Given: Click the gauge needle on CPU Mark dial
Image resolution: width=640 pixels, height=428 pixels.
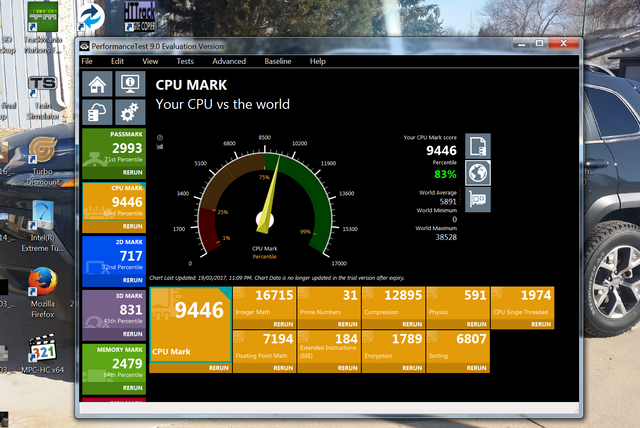Looking at the screenshot, I should (x=270, y=195).
